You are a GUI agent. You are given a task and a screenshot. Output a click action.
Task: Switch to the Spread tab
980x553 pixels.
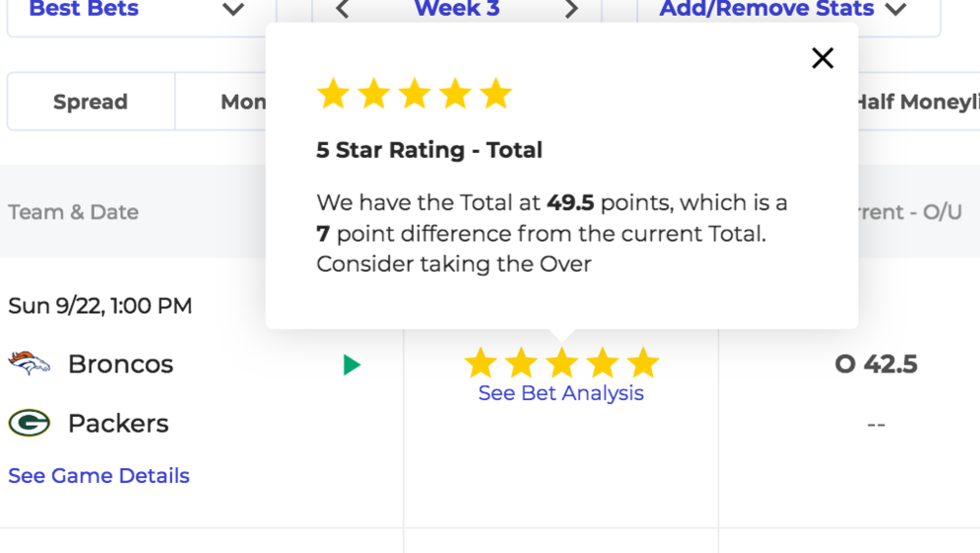point(91,102)
